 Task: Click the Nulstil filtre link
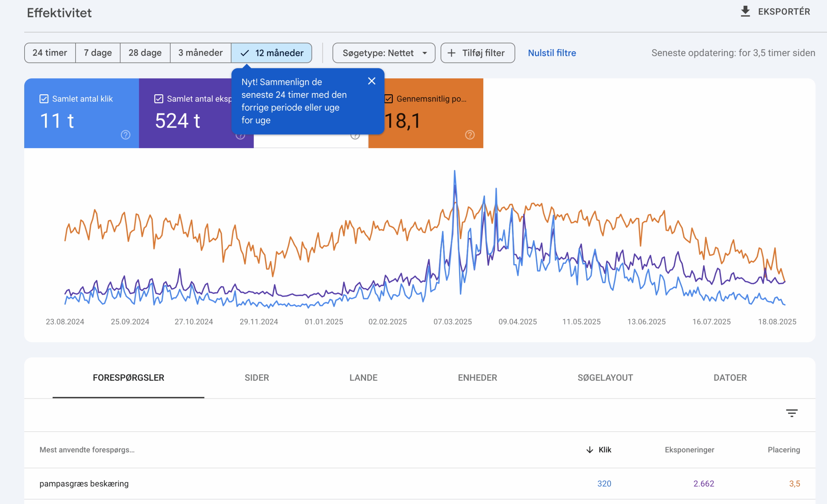pyautogui.click(x=552, y=53)
